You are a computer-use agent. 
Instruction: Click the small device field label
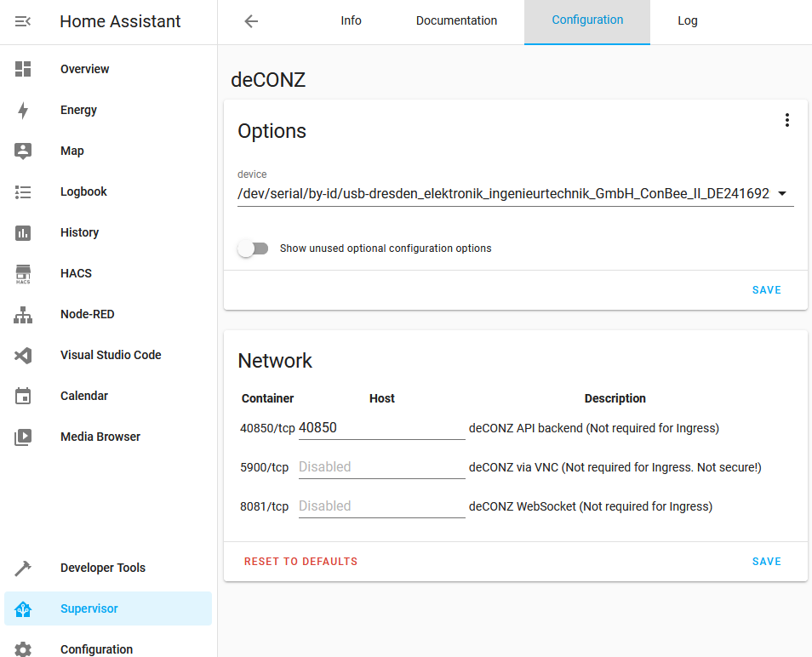coord(252,174)
